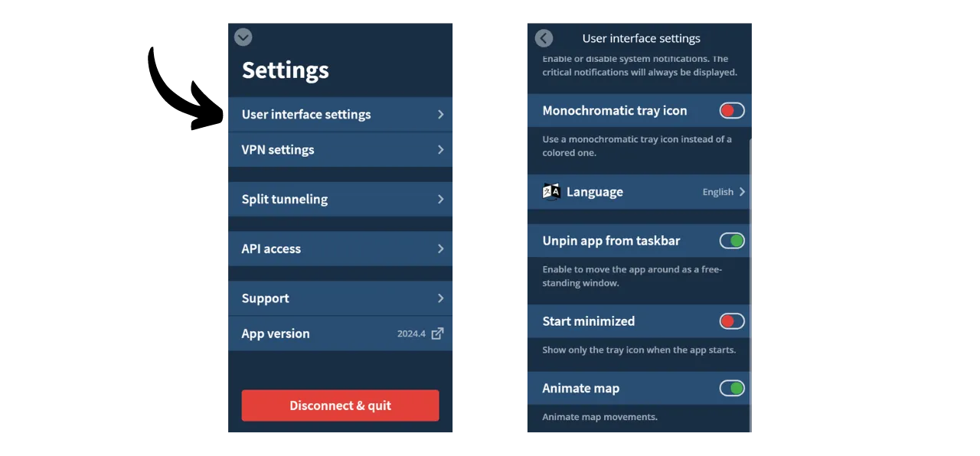Go back using the round back arrow icon
This screenshot has height=456, width=980.
click(x=544, y=38)
